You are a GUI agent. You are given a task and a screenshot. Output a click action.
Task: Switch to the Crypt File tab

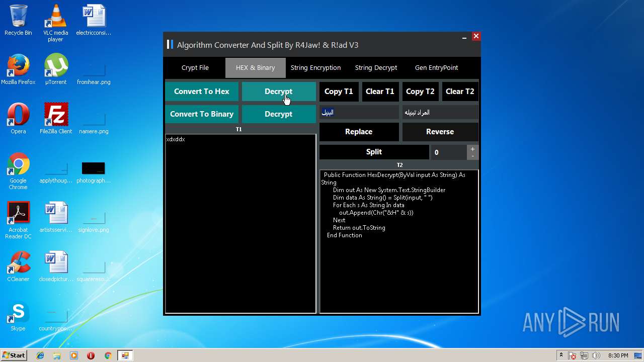195,68
